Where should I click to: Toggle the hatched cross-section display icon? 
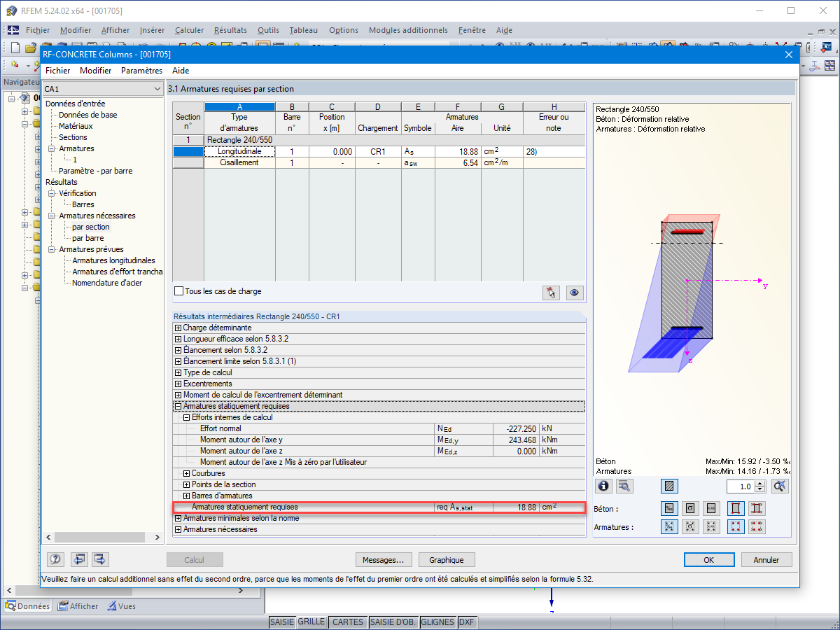(x=669, y=486)
